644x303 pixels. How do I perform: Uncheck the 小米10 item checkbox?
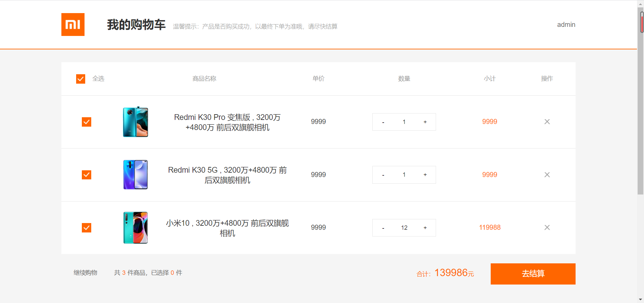coord(87,228)
